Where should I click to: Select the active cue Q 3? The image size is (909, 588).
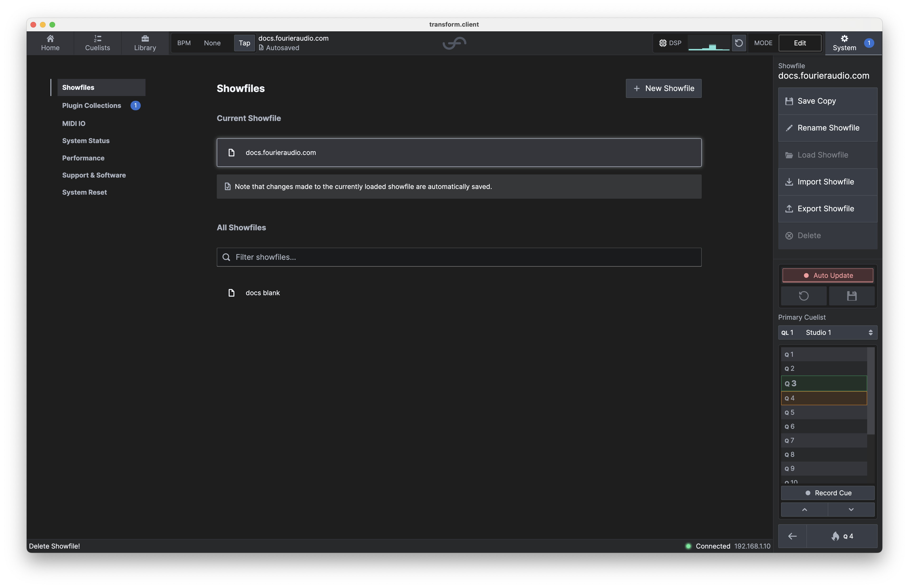[x=823, y=383]
